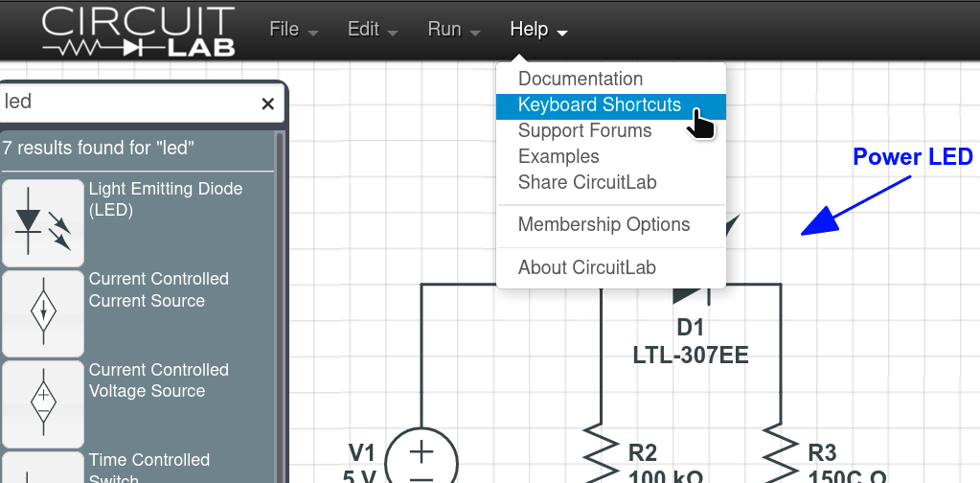This screenshot has width=980, height=483.
Task: Click the "Current Controlled Voltage Source" label
Action: pyautogui.click(x=159, y=379)
